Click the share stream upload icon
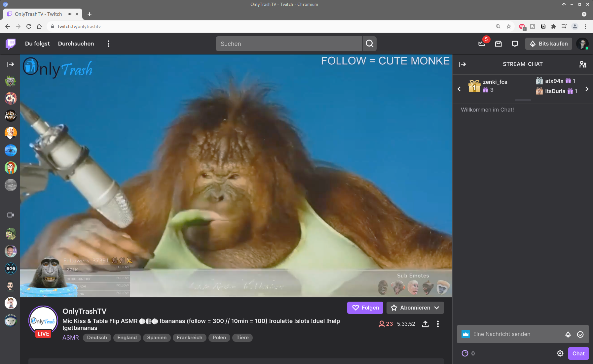 [x=425, y=324]
